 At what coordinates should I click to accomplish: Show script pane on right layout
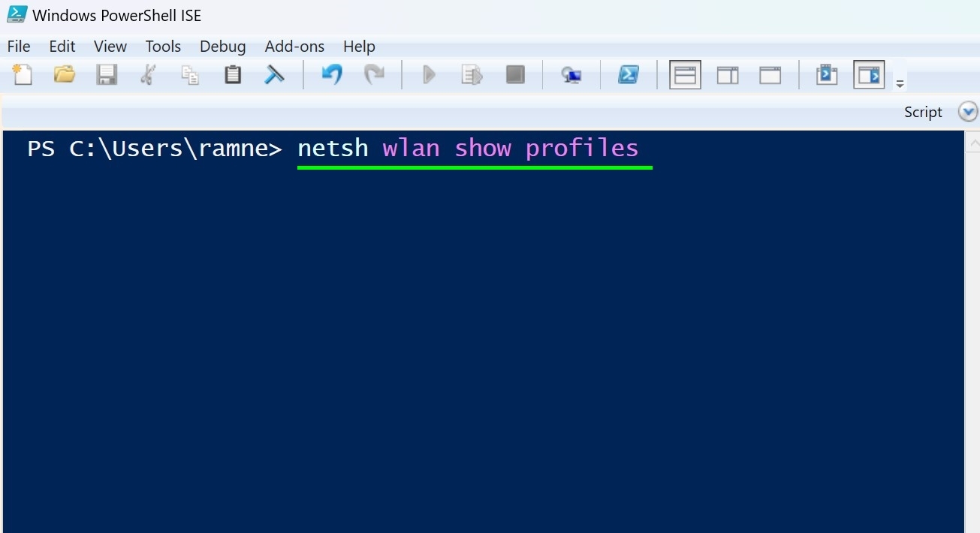tap(728, 75)
